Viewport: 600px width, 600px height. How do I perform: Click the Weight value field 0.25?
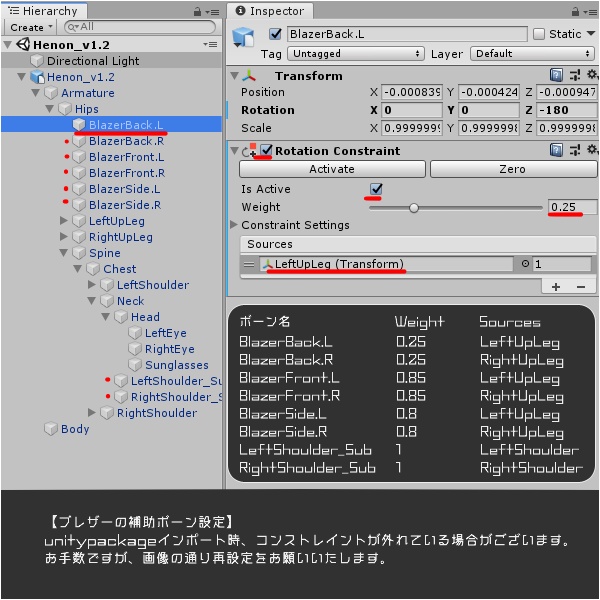pos(572,207)
